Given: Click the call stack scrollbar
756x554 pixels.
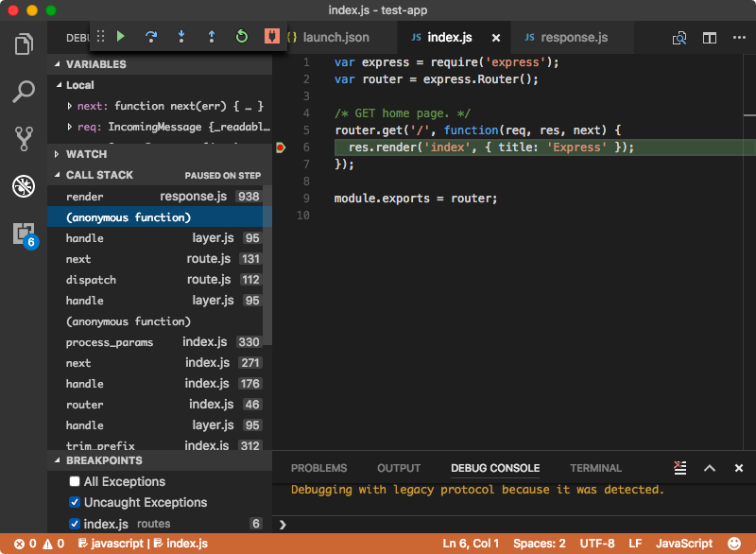Looking at the screenshot, I should [267, 266].
